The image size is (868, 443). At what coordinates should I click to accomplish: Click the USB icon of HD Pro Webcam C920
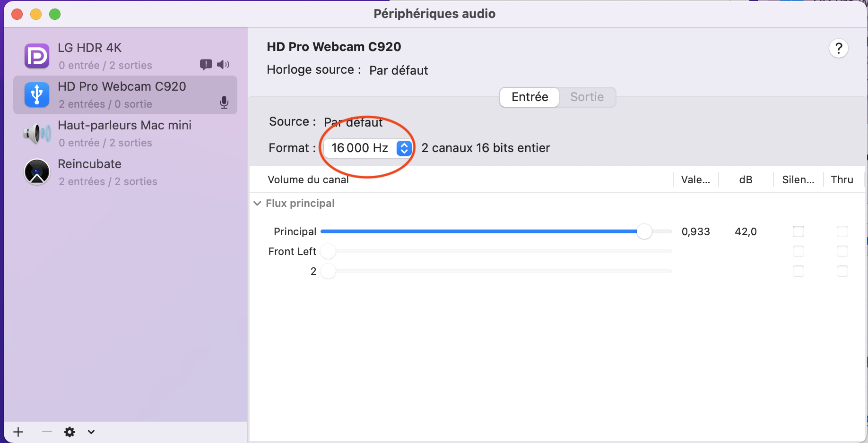point(37,95)
